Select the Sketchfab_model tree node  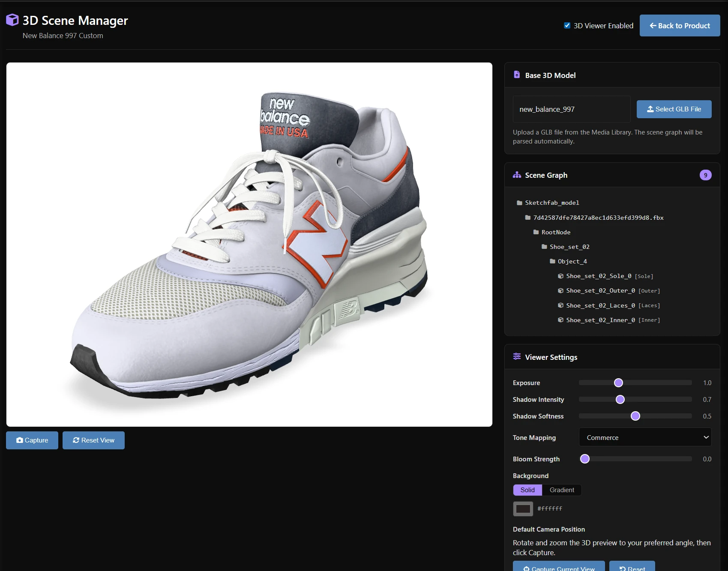coord(552,203)
